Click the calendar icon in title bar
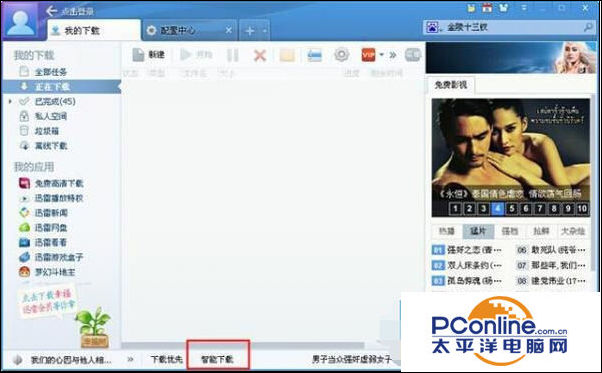Screen dimensions: 602x373 (487, 7)
